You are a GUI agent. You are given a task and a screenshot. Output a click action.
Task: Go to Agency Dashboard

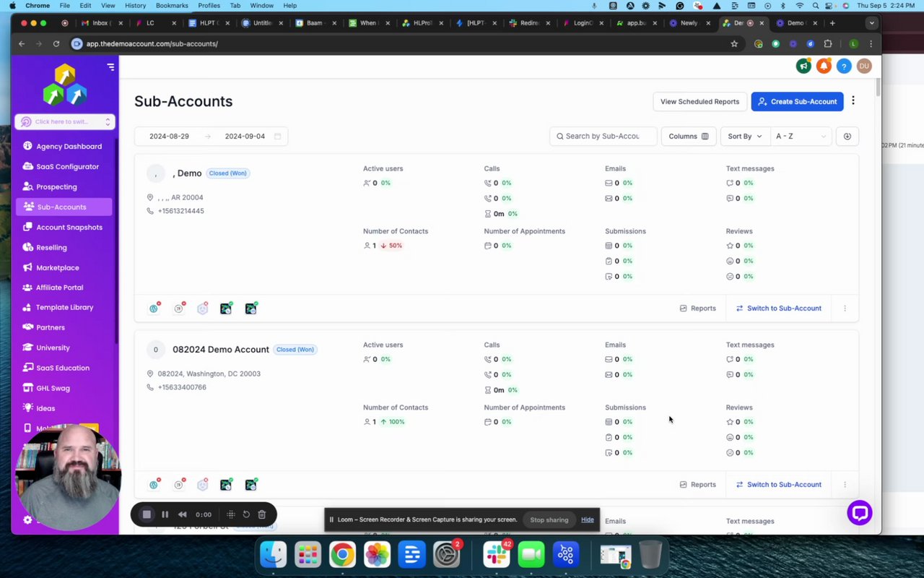(63, 146)
